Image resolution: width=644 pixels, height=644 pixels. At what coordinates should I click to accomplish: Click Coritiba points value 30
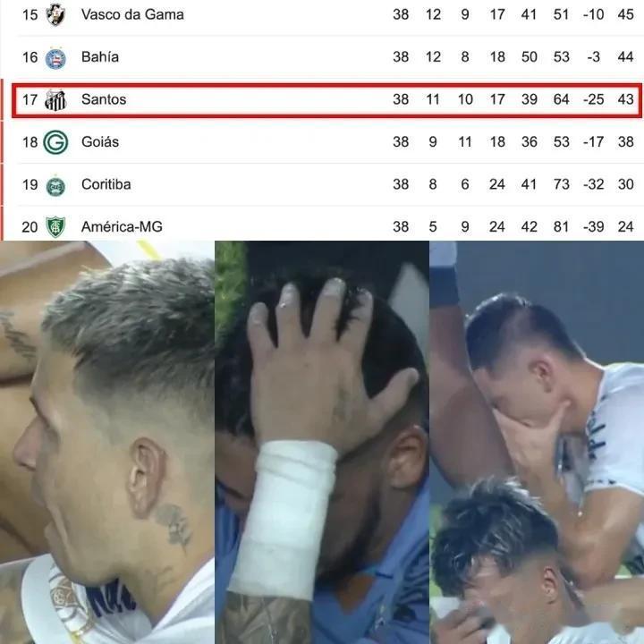pyautogui.click(x=625, y=184)
